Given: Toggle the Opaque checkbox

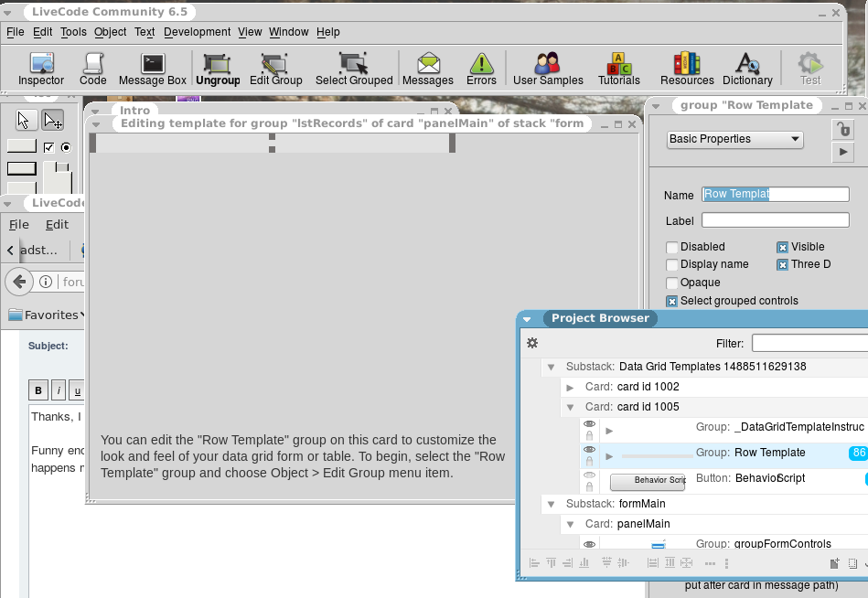Looking at the screenshot, I should coord(672,283).
